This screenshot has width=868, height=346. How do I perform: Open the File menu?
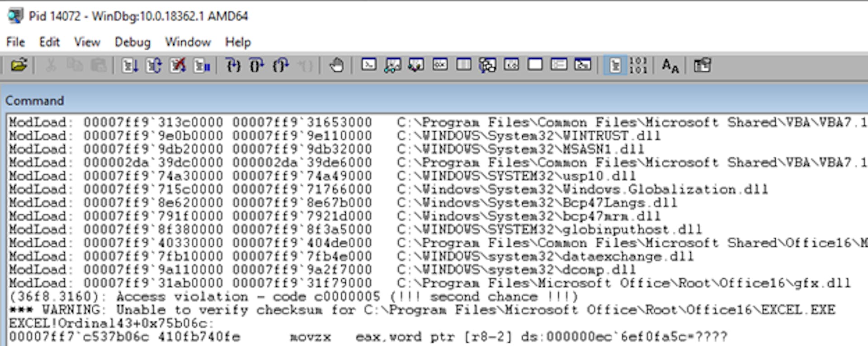point(15,42)
